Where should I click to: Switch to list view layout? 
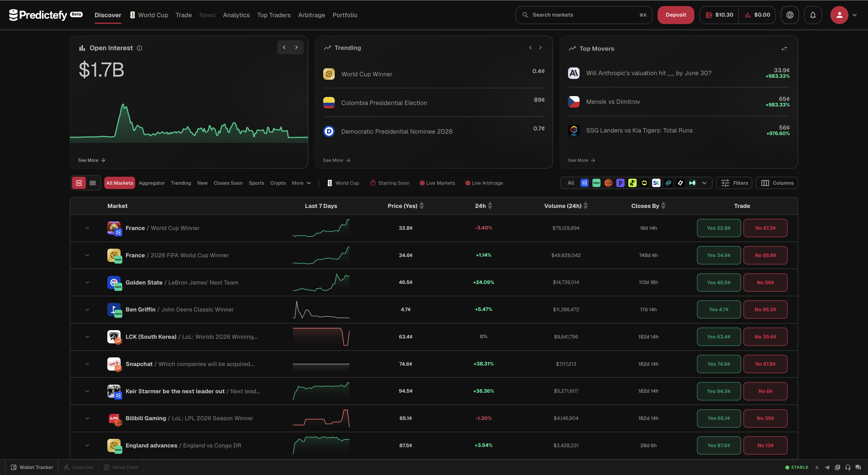click(x=79, y=183)
